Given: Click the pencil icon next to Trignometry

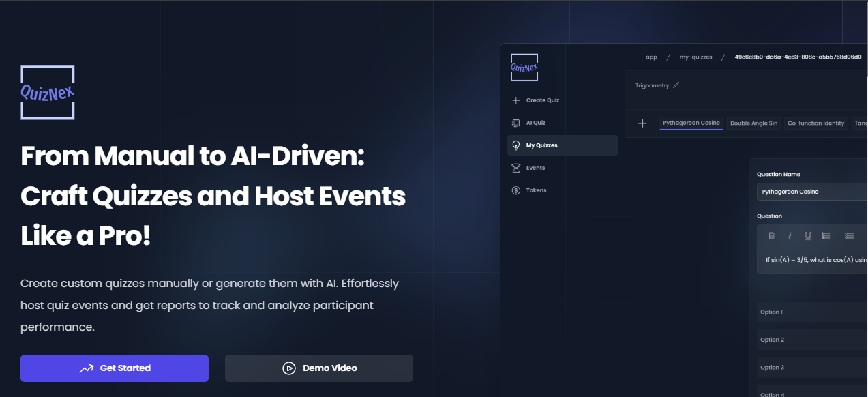Looking at the screenshot, I should (676, 85).
